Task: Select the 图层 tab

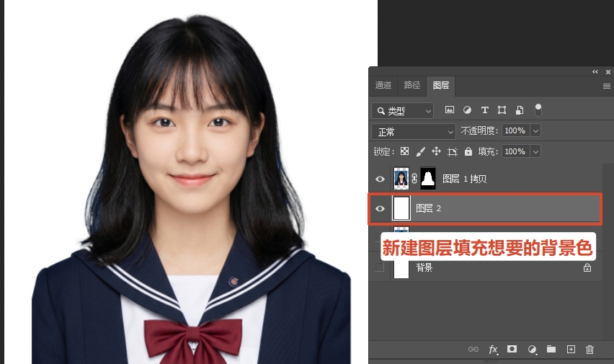Action: pyautogui.click(x=441, y=85)
